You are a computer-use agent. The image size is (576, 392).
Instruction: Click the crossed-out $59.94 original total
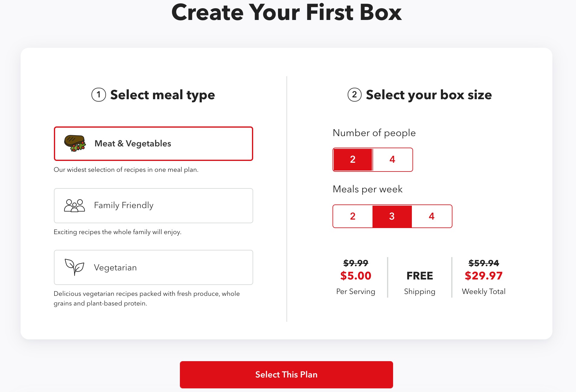pyautogui.click(x=484, y=263)
